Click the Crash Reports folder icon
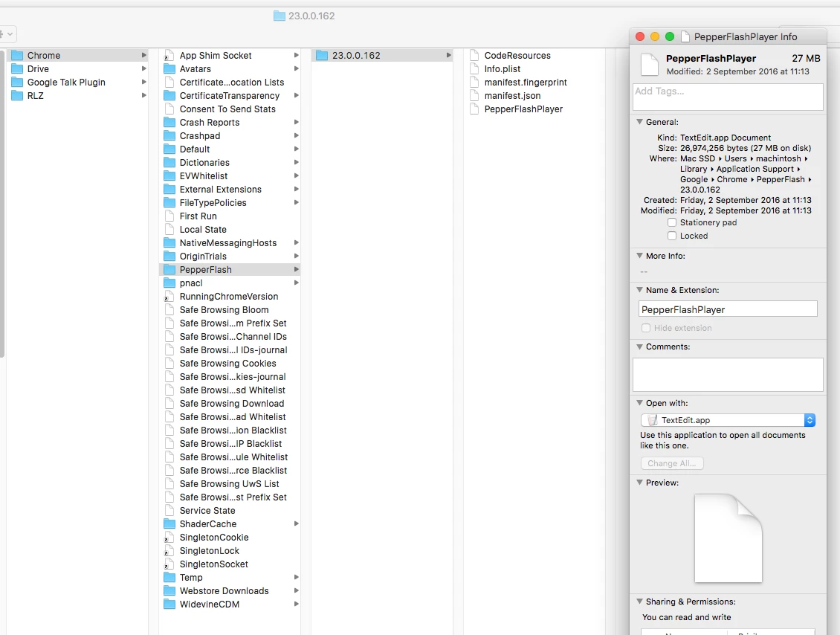The height and width of the screenshot is (635, 840). click(169, 122)
